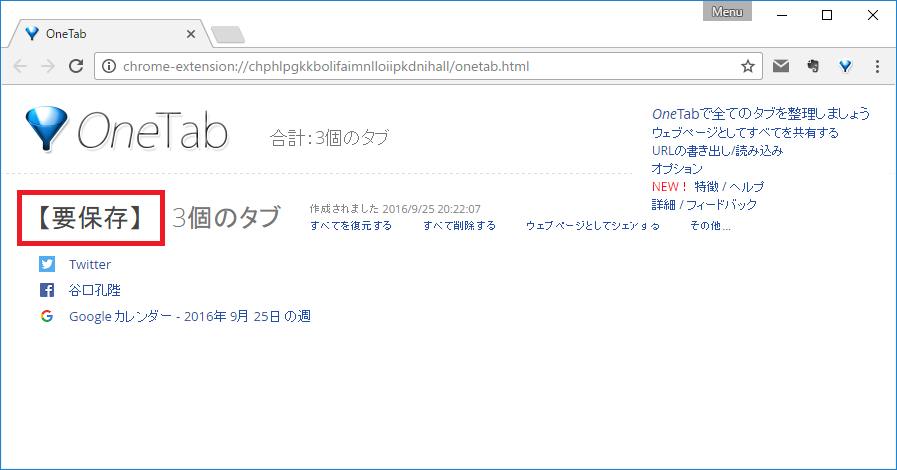Click the large OneTab funnel logo
The image size is (897, 470).
(47, 130)
